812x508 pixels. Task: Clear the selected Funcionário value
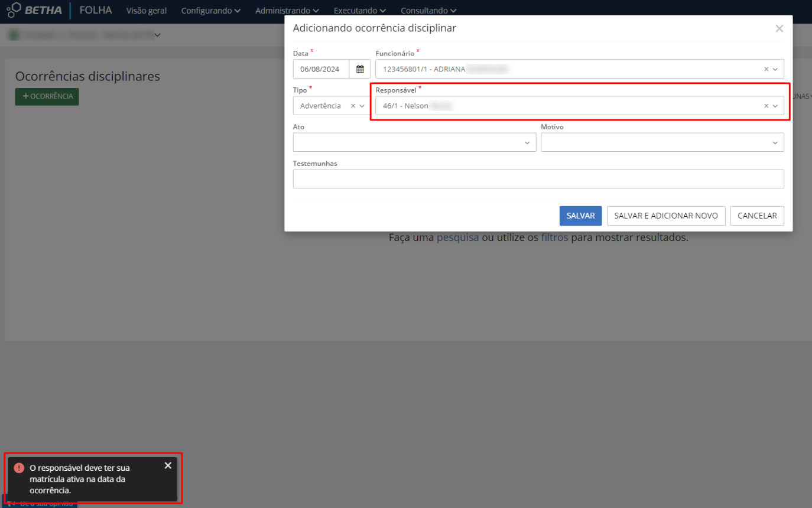tap(766, 69)
